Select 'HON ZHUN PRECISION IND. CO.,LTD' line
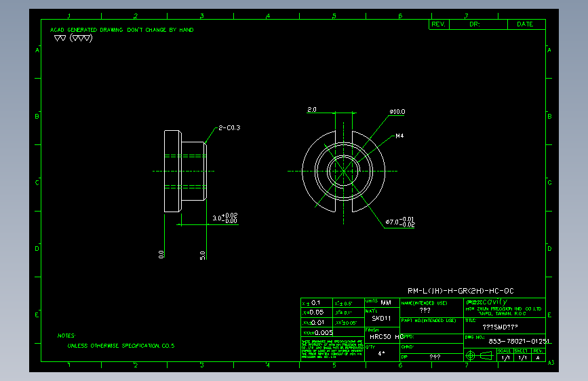Screen dimensions: 588x381 point(504,309)
